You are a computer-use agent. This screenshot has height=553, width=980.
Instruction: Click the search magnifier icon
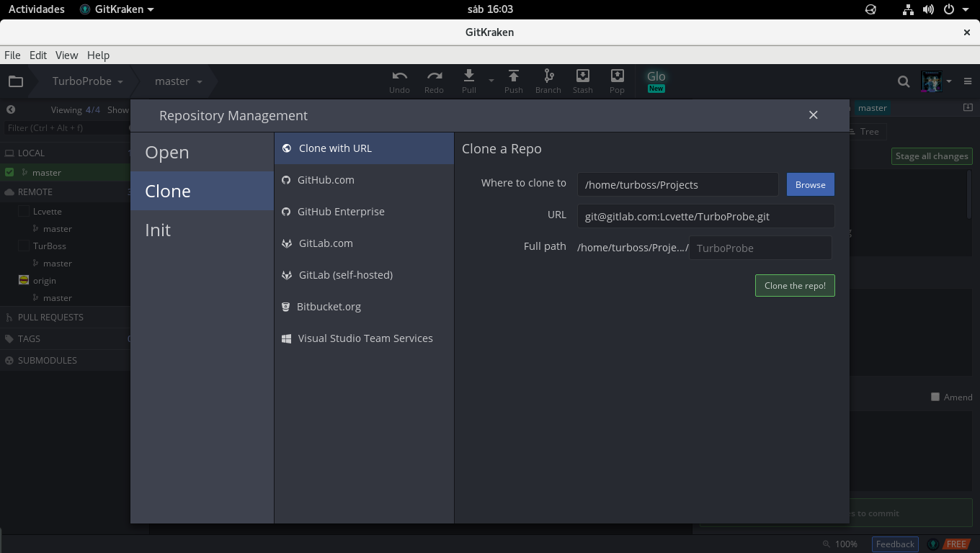tap(904, 81)
